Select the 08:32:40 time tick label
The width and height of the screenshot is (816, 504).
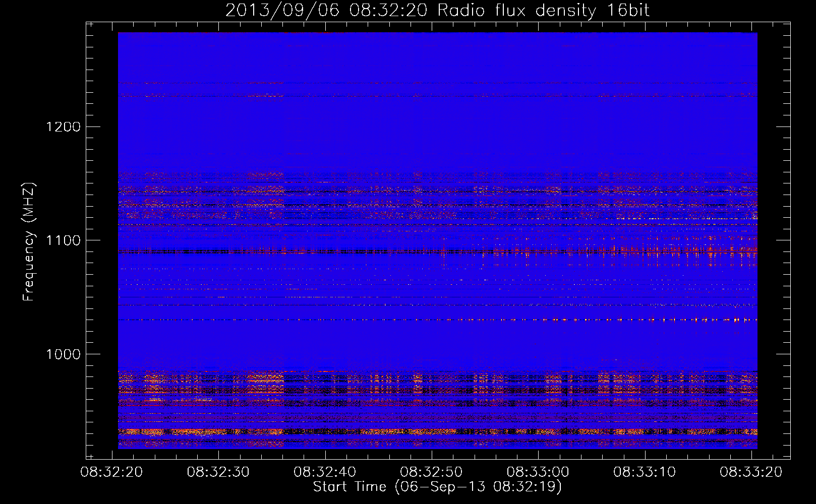325,472
